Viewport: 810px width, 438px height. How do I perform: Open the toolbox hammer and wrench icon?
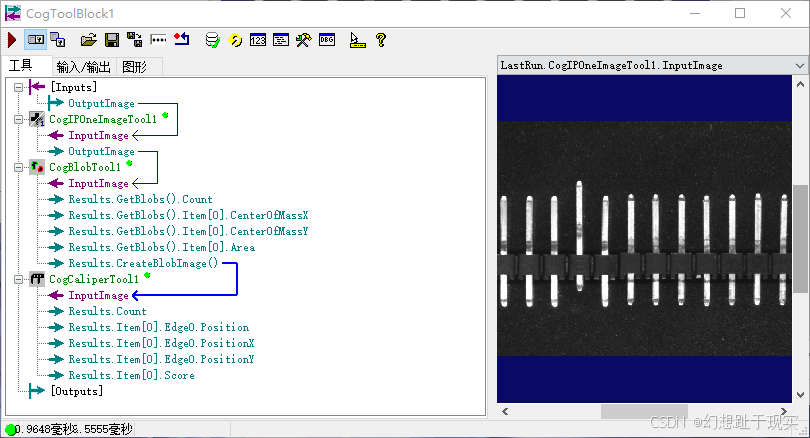(303, 40)
